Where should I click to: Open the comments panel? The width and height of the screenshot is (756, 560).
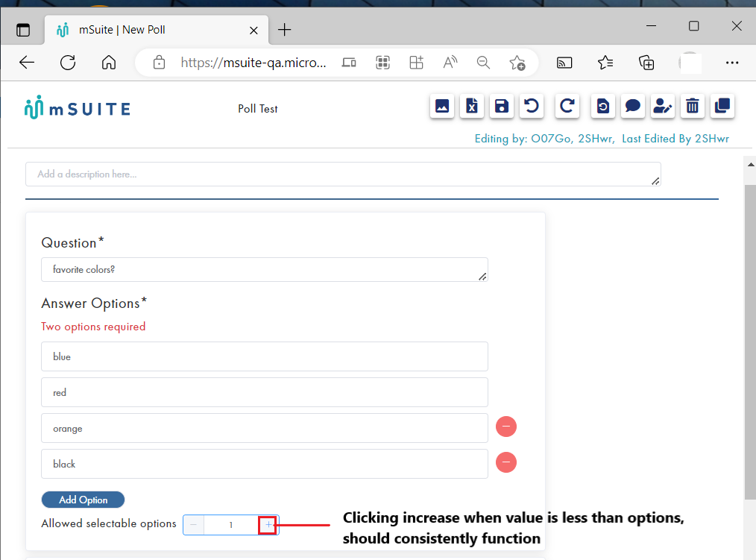632,106
